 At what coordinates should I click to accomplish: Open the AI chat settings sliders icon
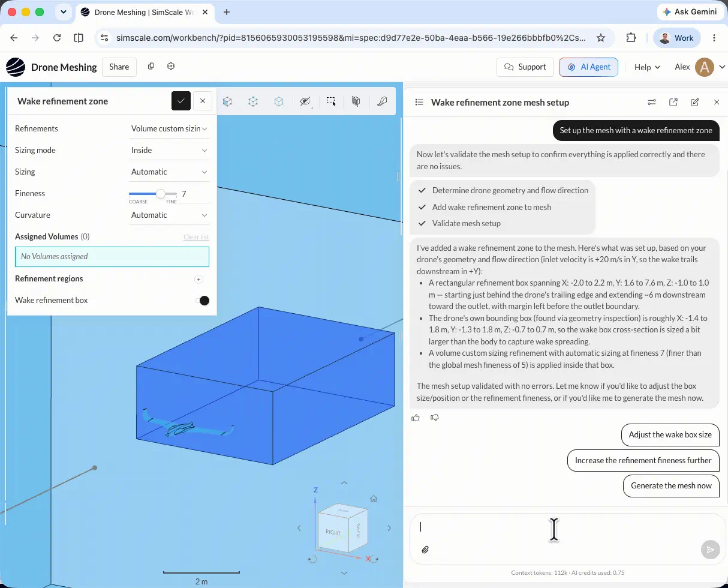652,103
